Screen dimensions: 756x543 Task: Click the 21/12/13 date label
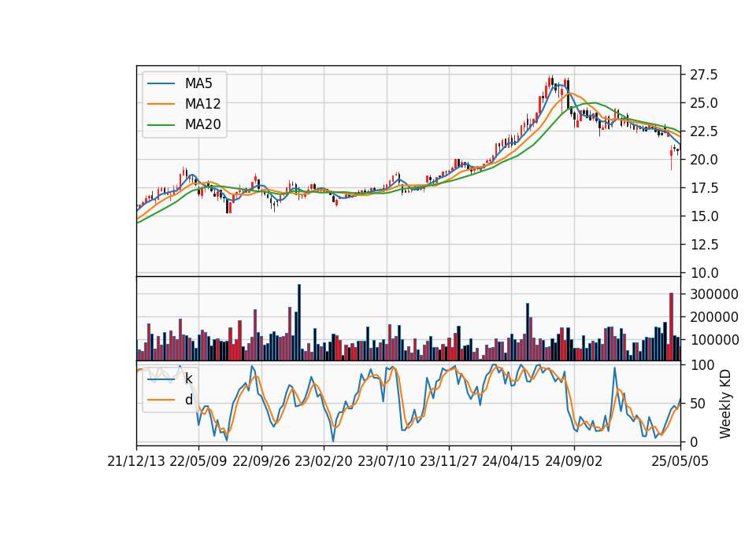(136, 461)
